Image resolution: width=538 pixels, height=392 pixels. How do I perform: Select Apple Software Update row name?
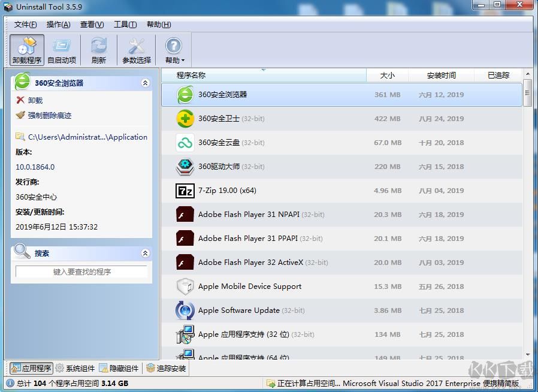pos(239,310)
